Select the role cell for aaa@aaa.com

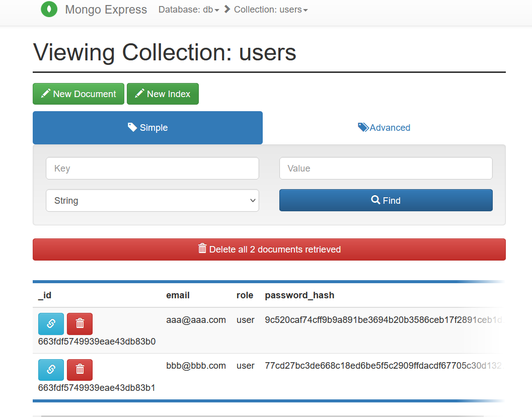click(245, 320)
